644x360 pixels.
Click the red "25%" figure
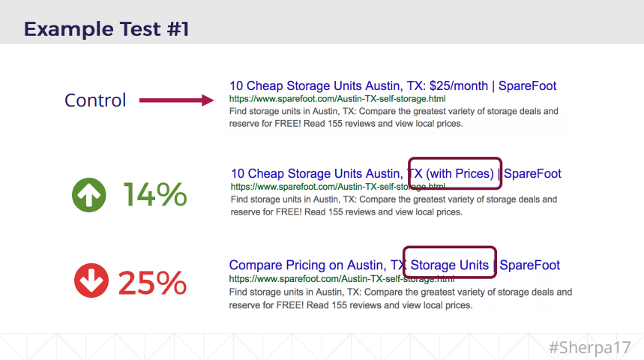point(152,282)
